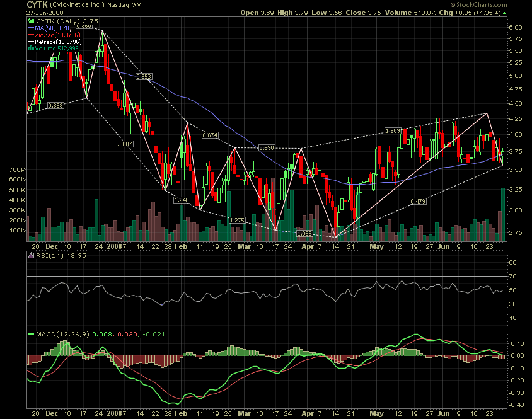Click the small icon before RSI(14)
532x419 pixels.
coord(32,255)
